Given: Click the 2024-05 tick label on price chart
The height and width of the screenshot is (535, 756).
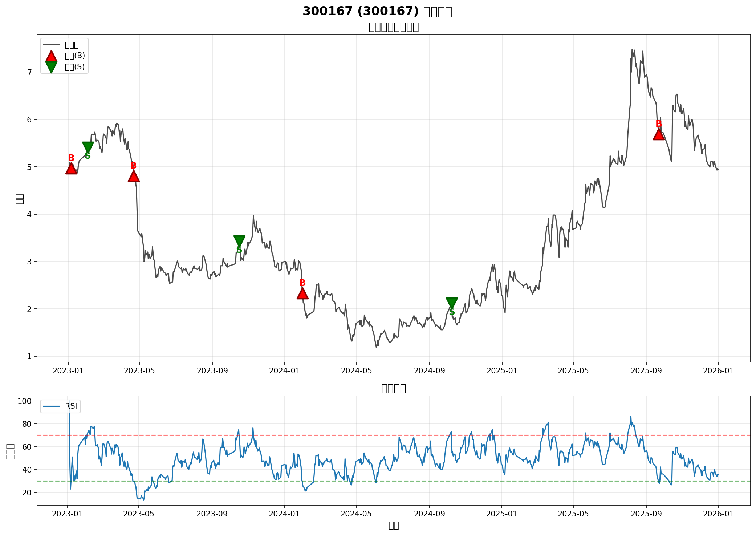Looking at the screenshot, I should (x=357, y=371).
